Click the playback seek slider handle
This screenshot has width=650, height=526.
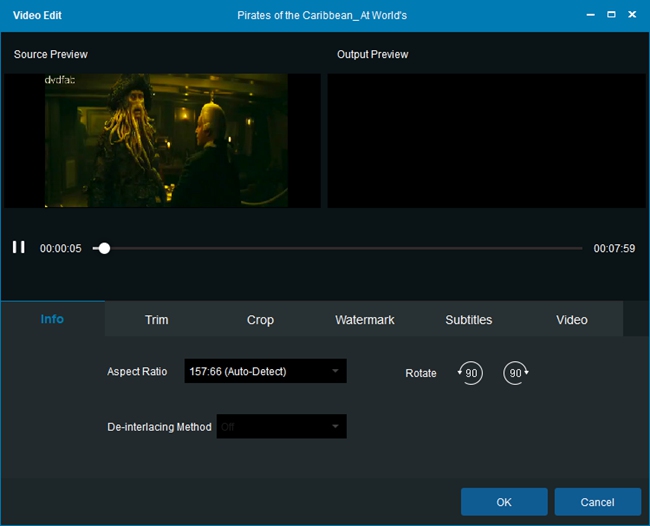(104, 248)
